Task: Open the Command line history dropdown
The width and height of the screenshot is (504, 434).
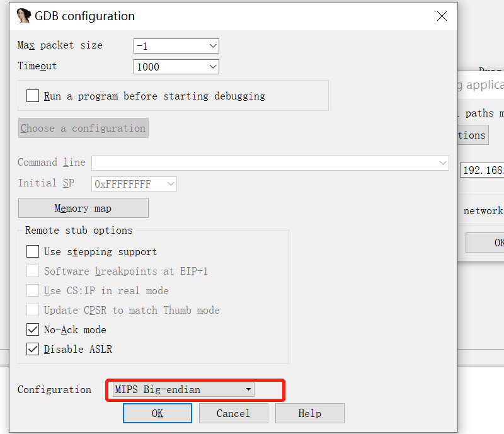Action: pos(443,163)
